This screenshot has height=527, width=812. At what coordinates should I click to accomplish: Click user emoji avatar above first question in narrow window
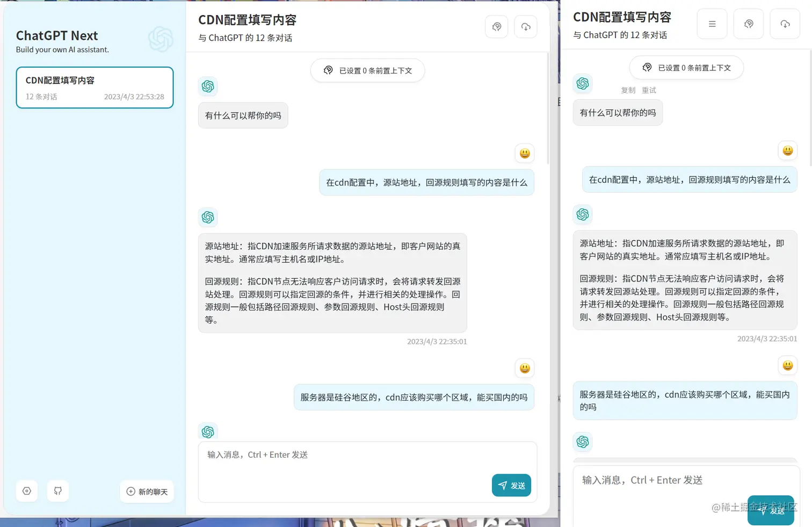788,150
